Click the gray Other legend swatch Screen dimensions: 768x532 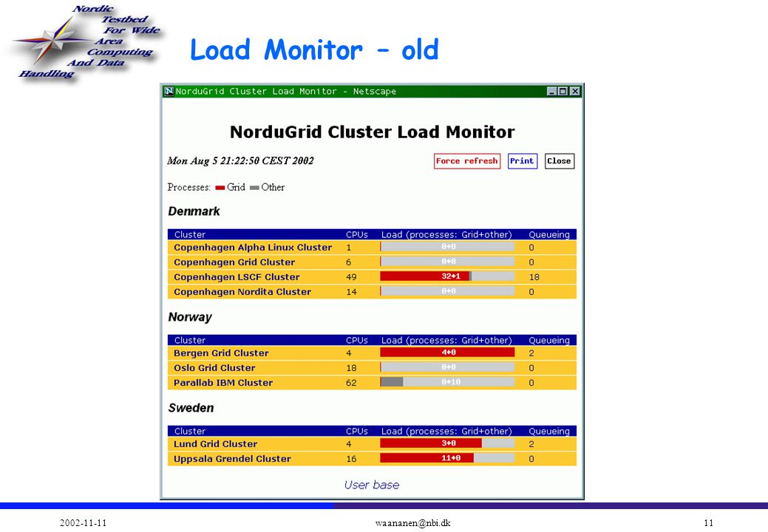[x=254, y=188]
